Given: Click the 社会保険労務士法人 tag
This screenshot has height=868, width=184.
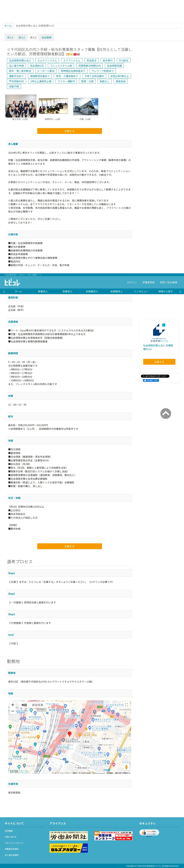Looking at the screenshot, I should coord(20,61).
